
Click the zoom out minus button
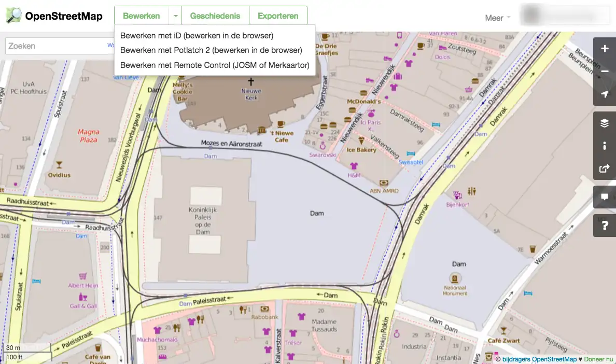(605, 72)
